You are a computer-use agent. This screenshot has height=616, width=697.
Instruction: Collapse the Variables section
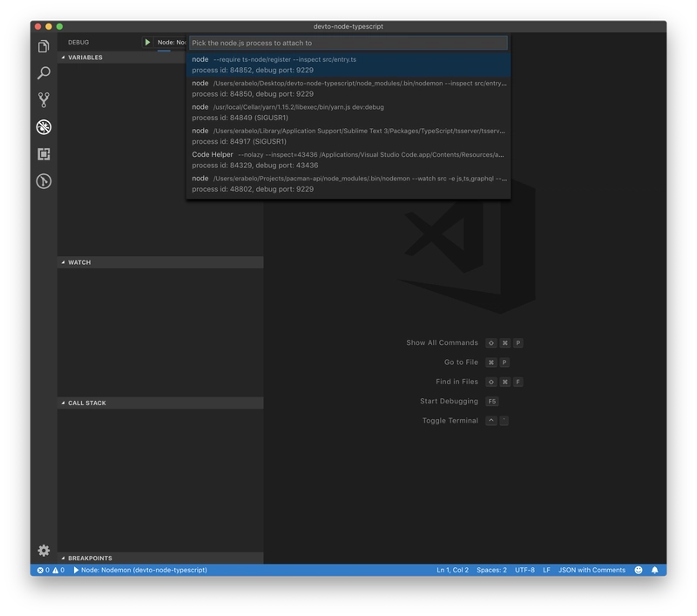coord(122,58)
